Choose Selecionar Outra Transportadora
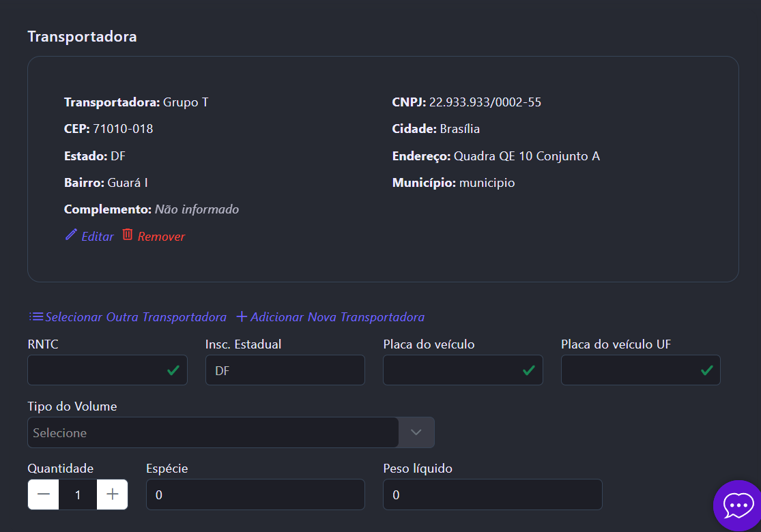 [x=136, y=317]
